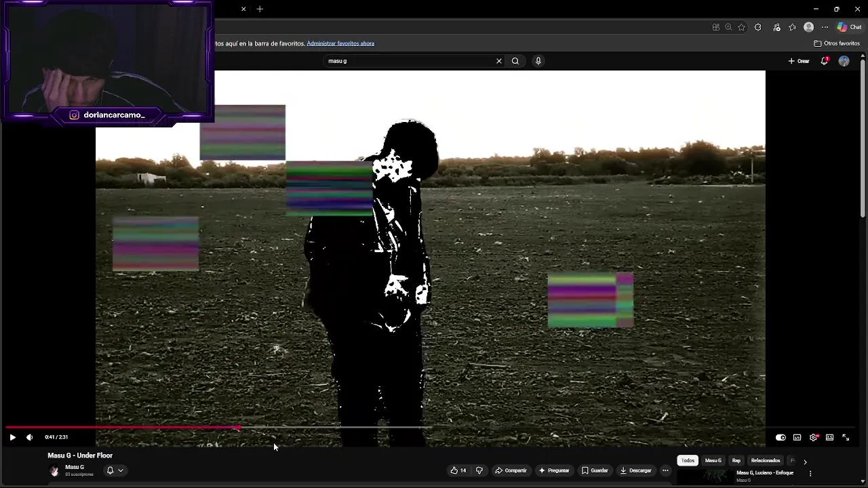The width and height of the screenshot is (868, 488).
Task: Click the Descargar download button
Action: coord(635,470)
